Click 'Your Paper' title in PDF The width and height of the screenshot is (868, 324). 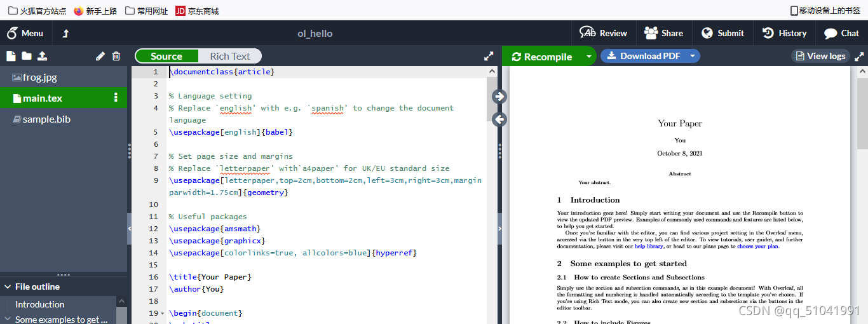point(680,123)
